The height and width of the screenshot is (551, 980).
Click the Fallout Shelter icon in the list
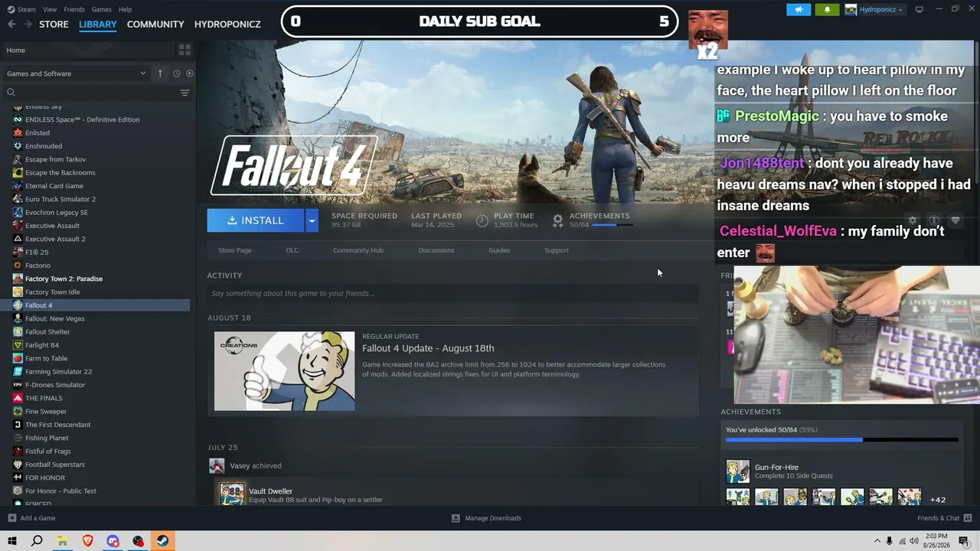click(18, 332)
